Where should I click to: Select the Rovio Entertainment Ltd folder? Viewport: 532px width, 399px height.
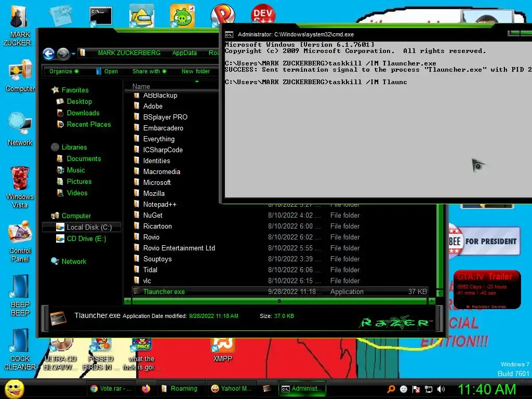click(179, 248)
